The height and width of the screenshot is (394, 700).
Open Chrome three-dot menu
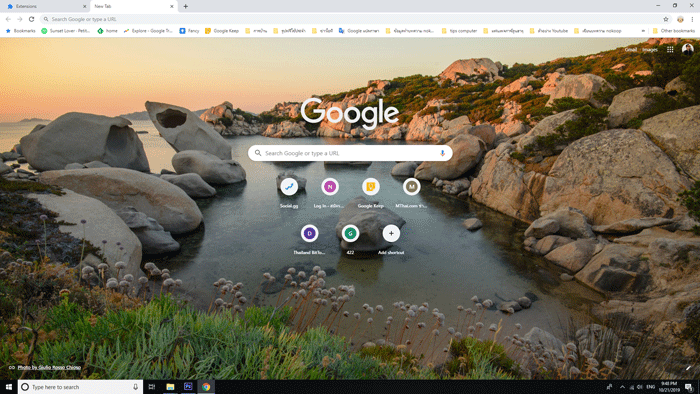[x=692, y=19]
